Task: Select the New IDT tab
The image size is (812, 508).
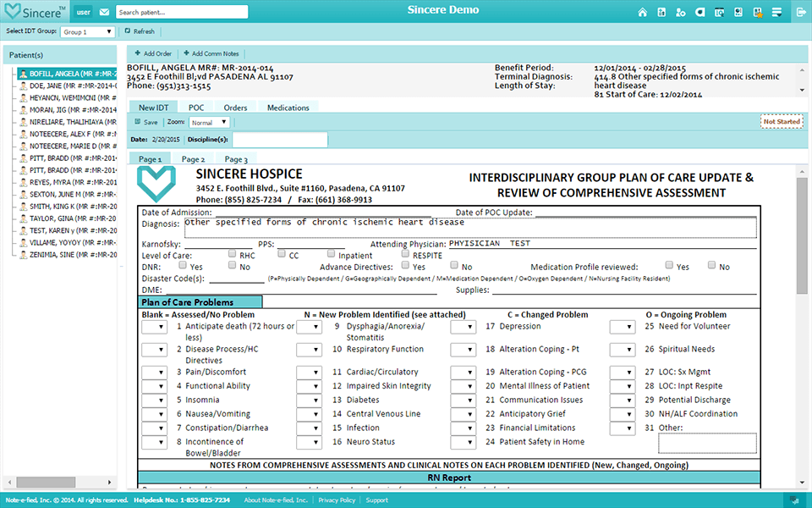Action: (153, 108)
